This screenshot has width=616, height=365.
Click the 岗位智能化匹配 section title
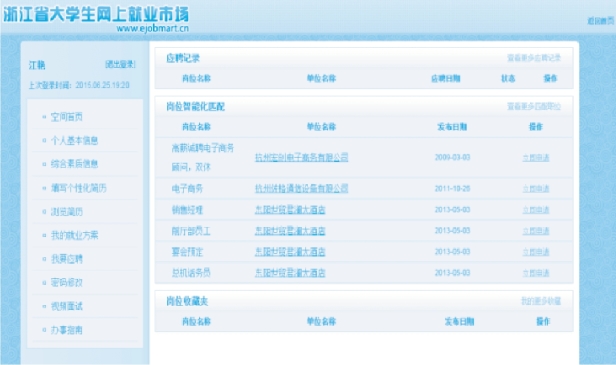point(195,106)
